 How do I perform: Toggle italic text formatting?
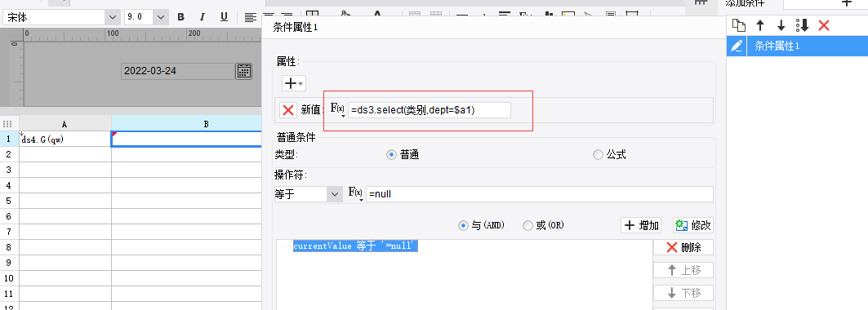coord(202,17)
